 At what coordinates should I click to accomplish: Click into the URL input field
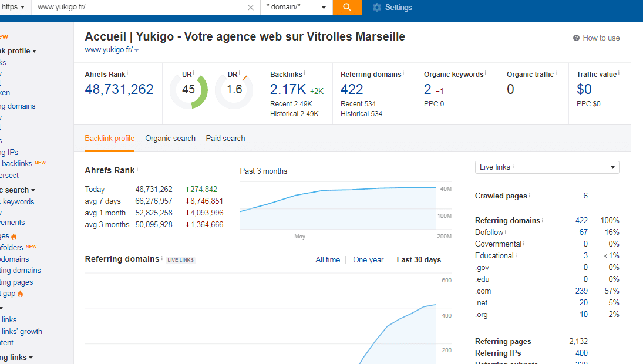coord(139,7)
